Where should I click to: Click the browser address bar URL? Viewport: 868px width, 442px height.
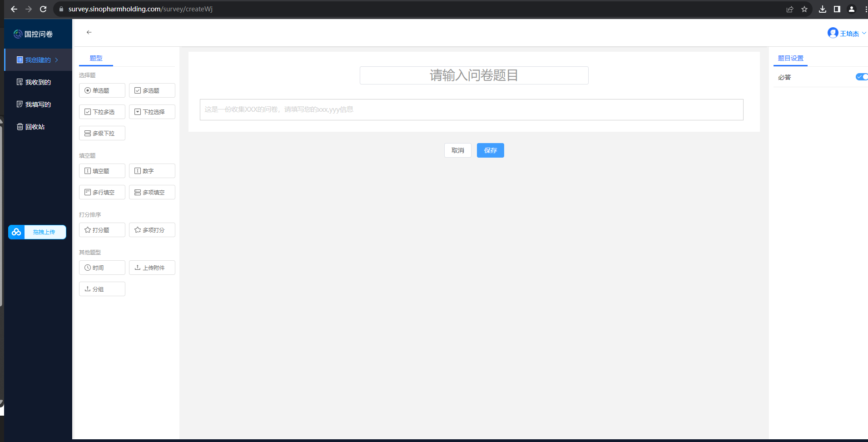coord(140,9)
